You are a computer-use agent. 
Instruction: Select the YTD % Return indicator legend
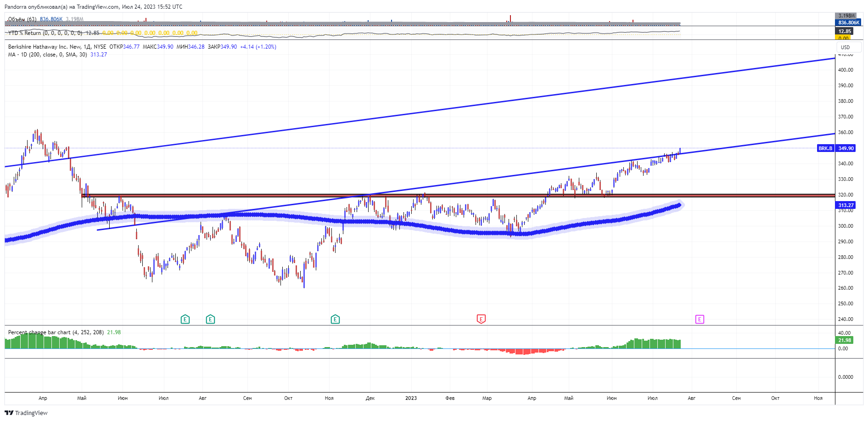click(x=45, y=33)
